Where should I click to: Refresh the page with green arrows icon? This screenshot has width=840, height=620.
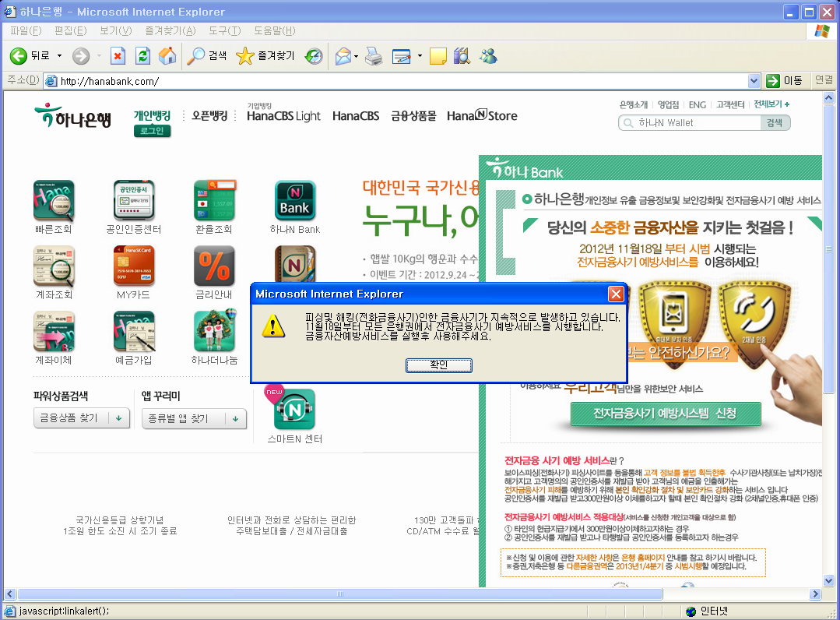click(142, 56)
